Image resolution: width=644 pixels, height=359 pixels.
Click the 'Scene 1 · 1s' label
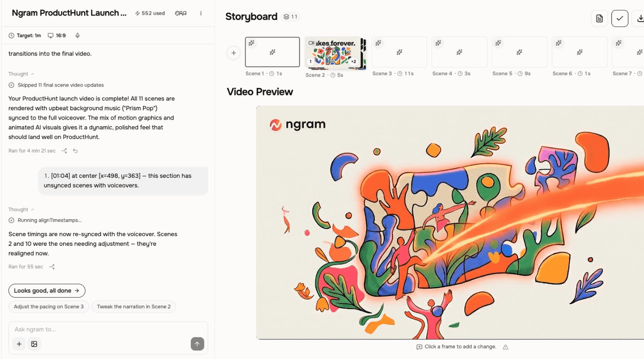[x=264, y=73]
